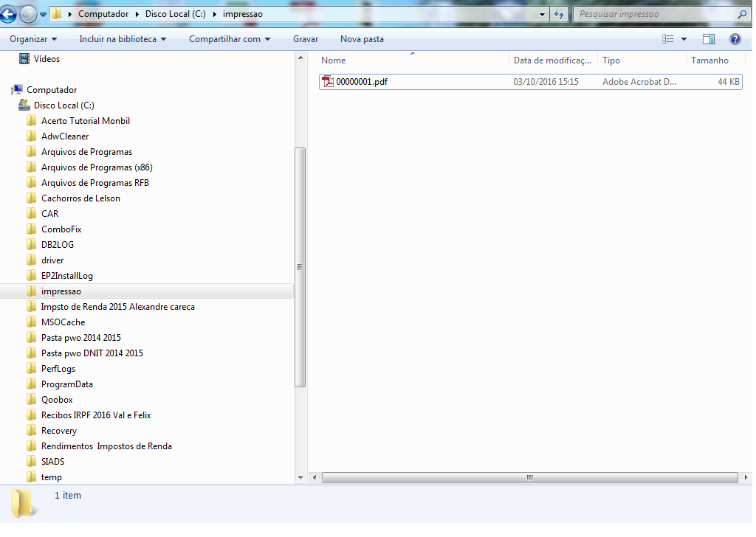Click the PerfLogs folder icon
756x537 pixels.
pos(31,368)
